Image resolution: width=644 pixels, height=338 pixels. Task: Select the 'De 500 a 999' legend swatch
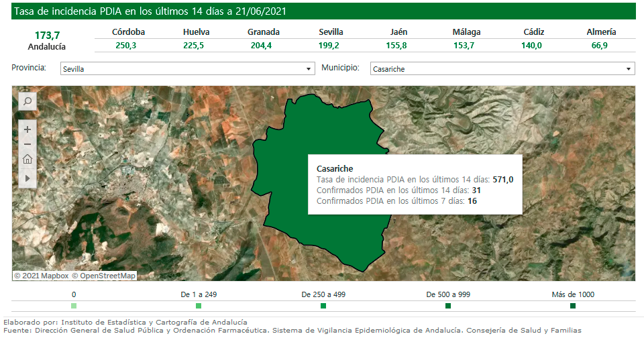448,306
